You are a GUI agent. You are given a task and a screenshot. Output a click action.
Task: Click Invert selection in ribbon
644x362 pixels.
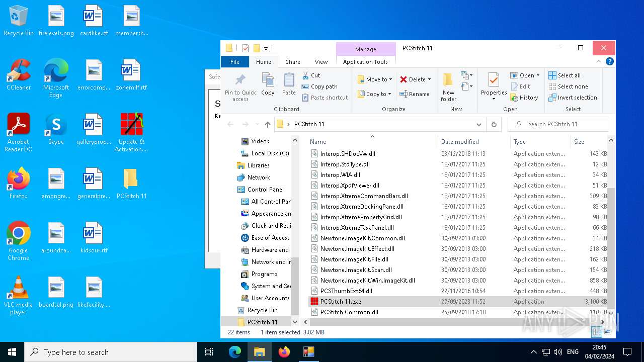point(573,98)
